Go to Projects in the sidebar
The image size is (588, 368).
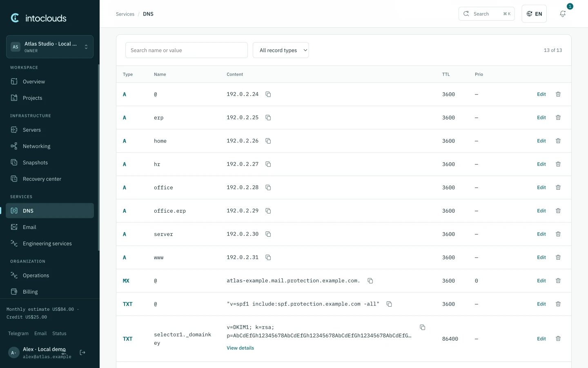(50, 98)
